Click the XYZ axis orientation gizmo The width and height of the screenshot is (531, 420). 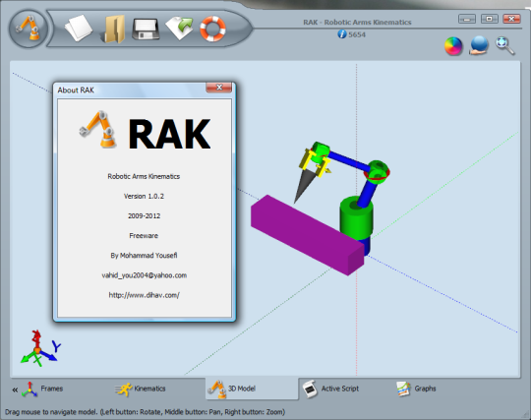point(40,348)
